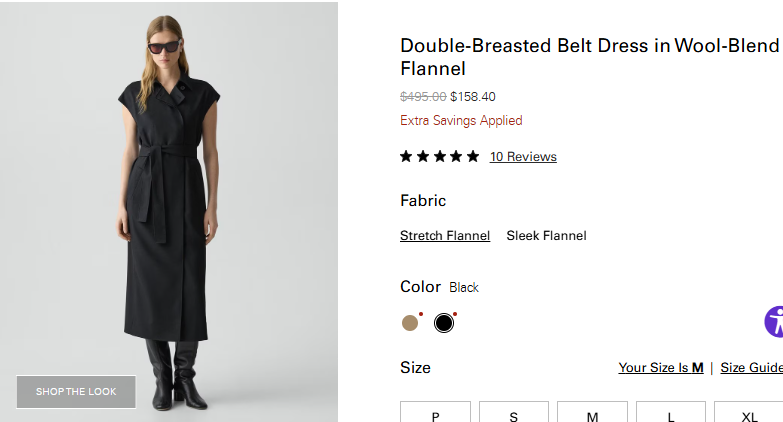The width and height of the screenshot is (783, 422).
Task: Click the $158.40 sale price
Action: tap(473, 97)
